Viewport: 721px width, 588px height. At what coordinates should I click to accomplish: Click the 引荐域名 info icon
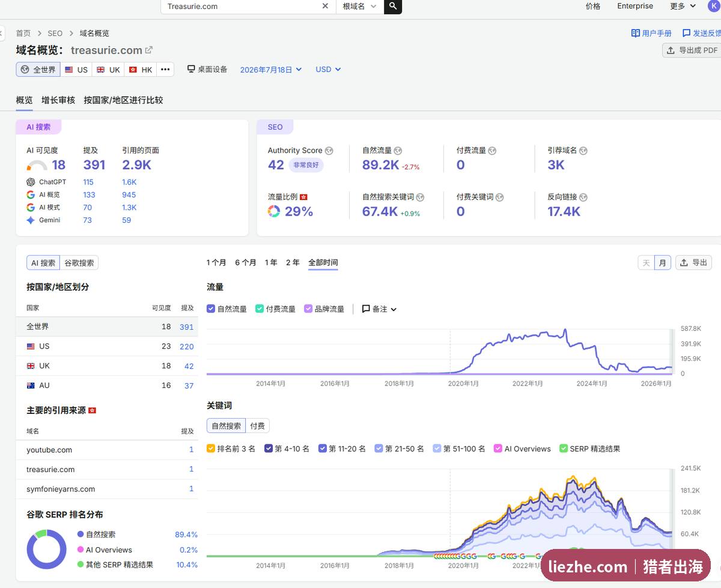coord(583,151)
